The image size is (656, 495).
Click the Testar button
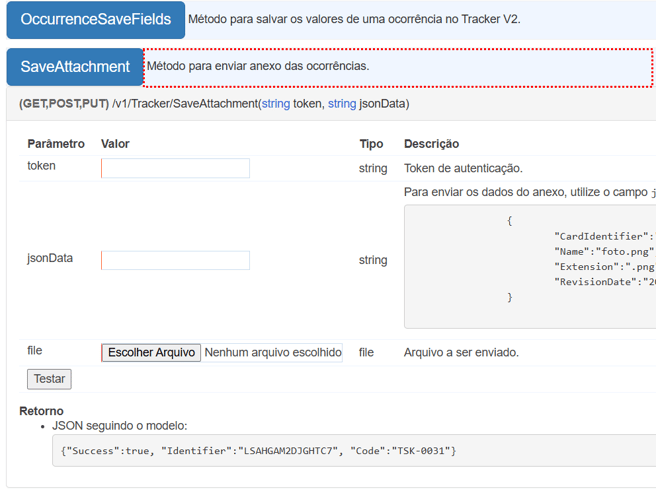(49, 379)
